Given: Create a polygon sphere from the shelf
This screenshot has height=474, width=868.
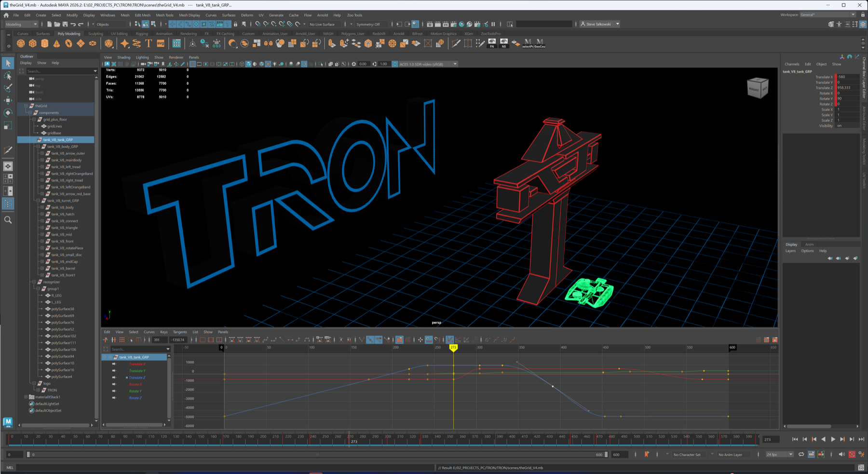Looking at the screenshot, I should pyautogui.click(x=21, y=44).
